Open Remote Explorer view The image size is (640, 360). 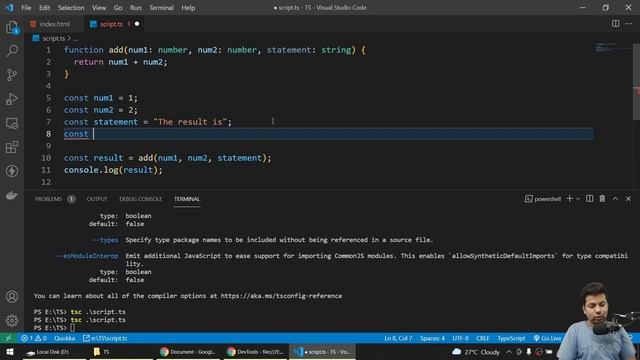pyautogui.click(x=12, y=123)
